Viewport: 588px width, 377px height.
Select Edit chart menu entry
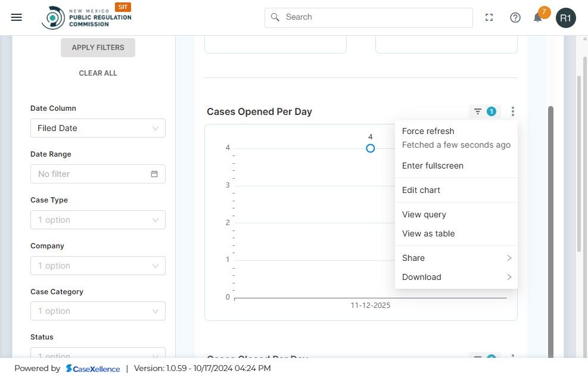coord(456,190)
